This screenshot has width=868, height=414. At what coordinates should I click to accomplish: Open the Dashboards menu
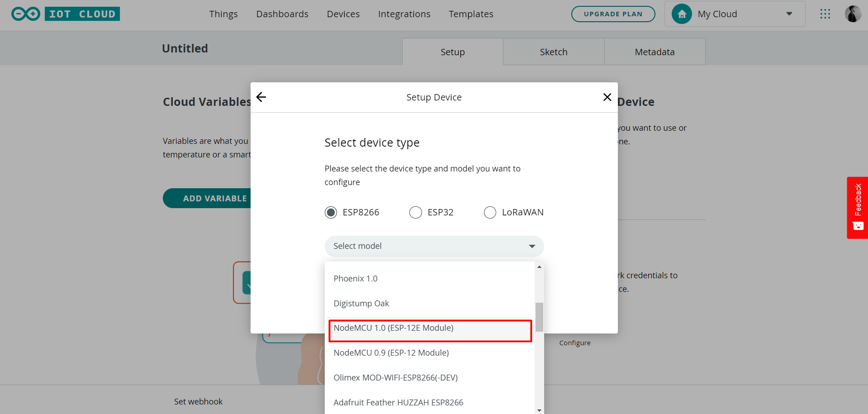tap(282, 14)
